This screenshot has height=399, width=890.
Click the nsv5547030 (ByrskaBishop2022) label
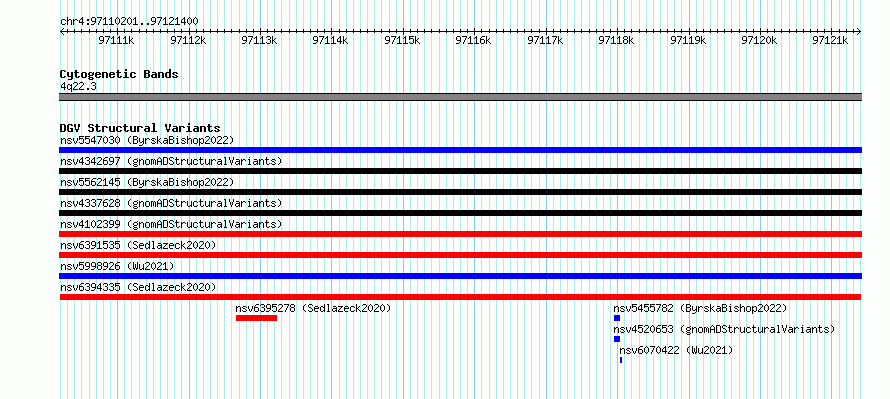(147, 140)
